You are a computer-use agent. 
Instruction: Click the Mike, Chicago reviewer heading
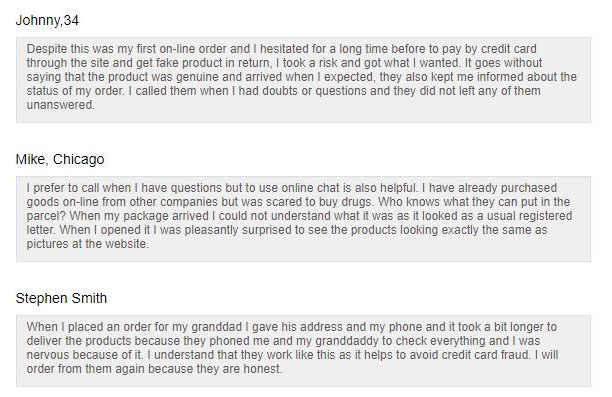(x=60, y=159)
